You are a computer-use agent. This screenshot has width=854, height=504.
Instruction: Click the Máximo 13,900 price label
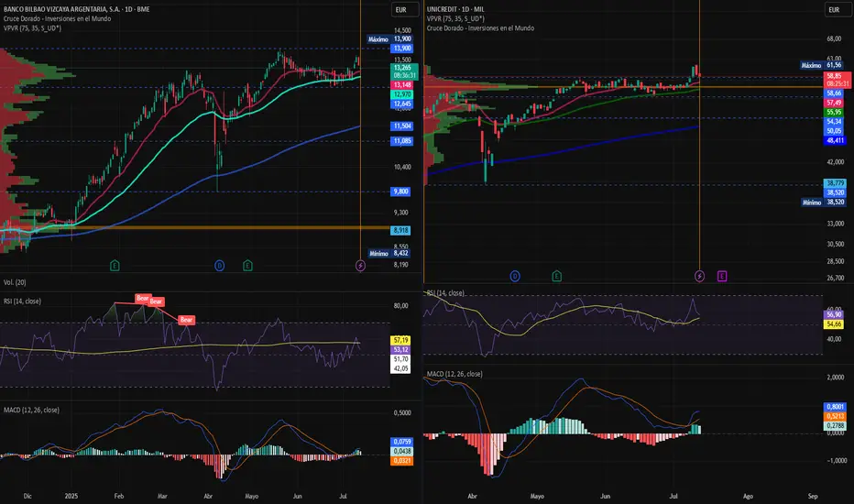click(390, 39)
